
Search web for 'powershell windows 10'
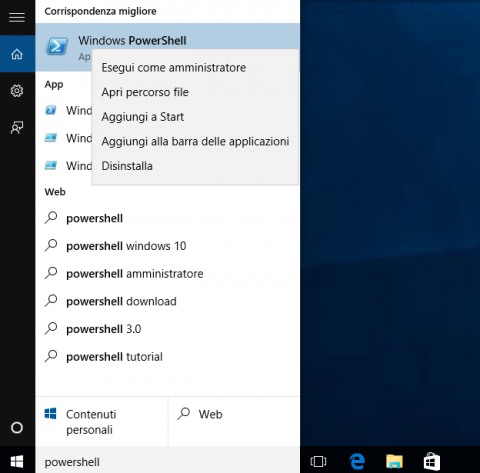coord(168,246)
